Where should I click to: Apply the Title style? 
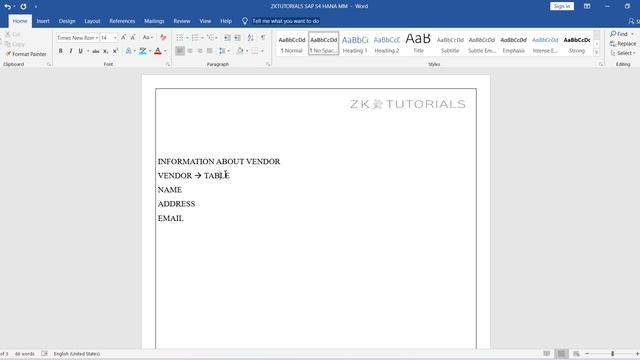[x=418, y=44]
